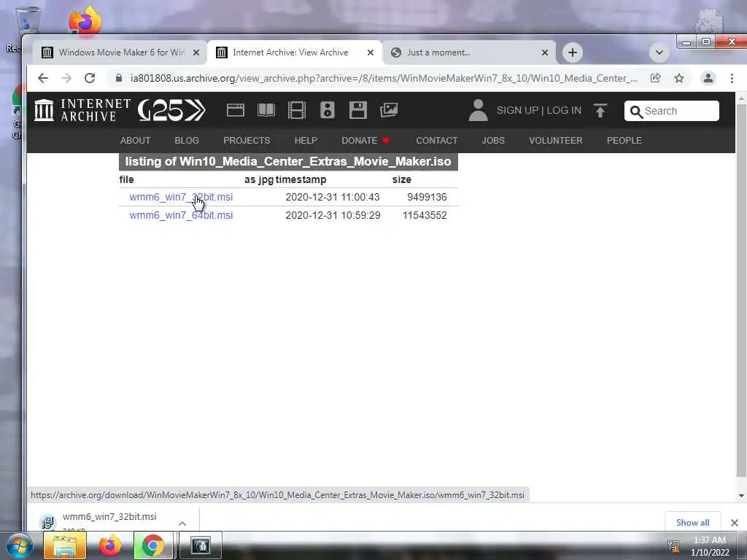Screen dimensions: 747x560
Task: Share this page icon
Action: tap(656, 78)
